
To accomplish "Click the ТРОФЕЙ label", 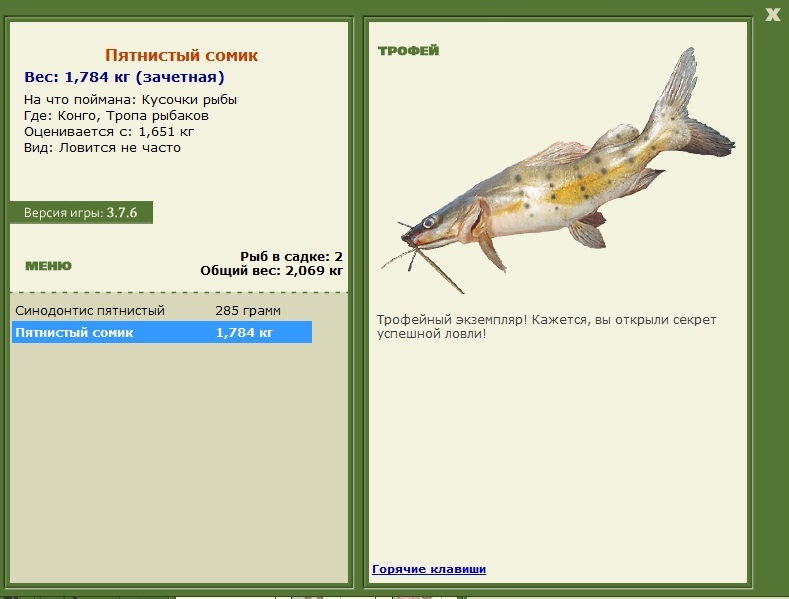I will coord(409,50).
